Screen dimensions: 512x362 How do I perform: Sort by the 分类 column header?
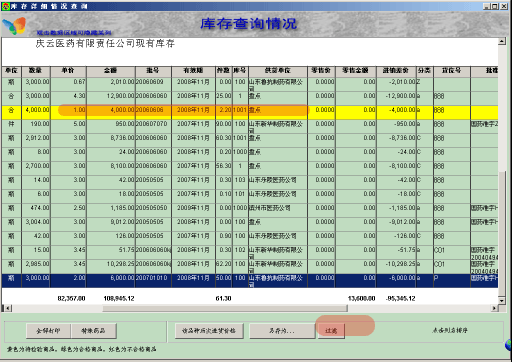point(425,71)
